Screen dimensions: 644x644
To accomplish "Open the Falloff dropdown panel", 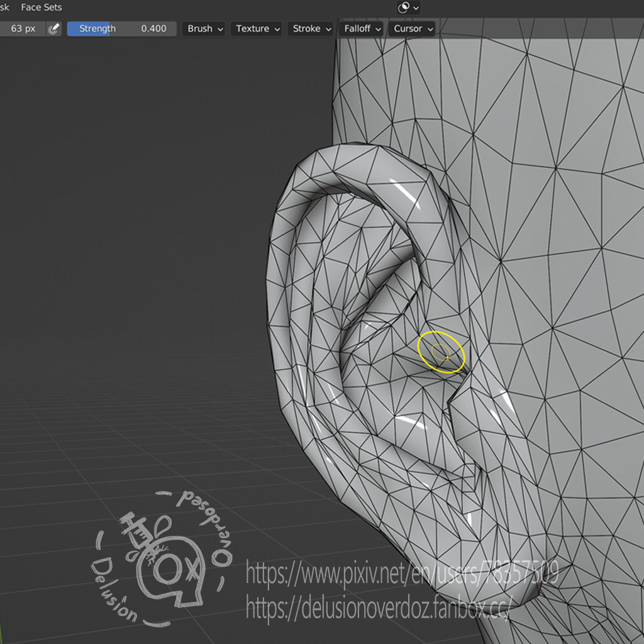I will (362, 29).
